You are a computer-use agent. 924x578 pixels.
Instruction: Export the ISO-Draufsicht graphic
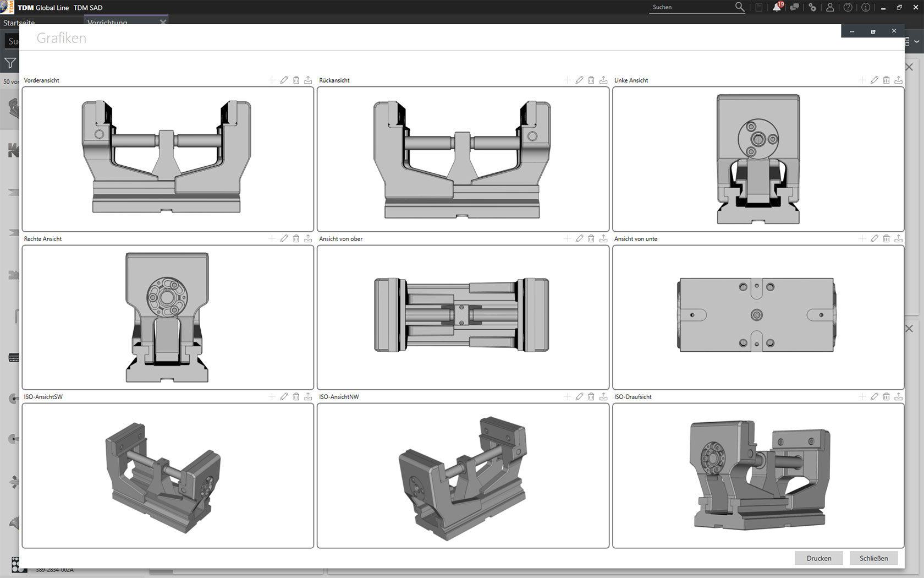click(898, 397)
